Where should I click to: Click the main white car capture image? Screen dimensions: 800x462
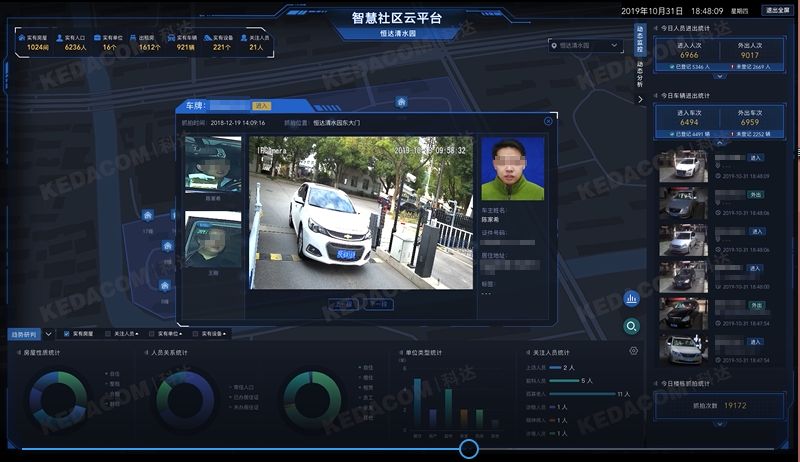(x=361, y=213)
